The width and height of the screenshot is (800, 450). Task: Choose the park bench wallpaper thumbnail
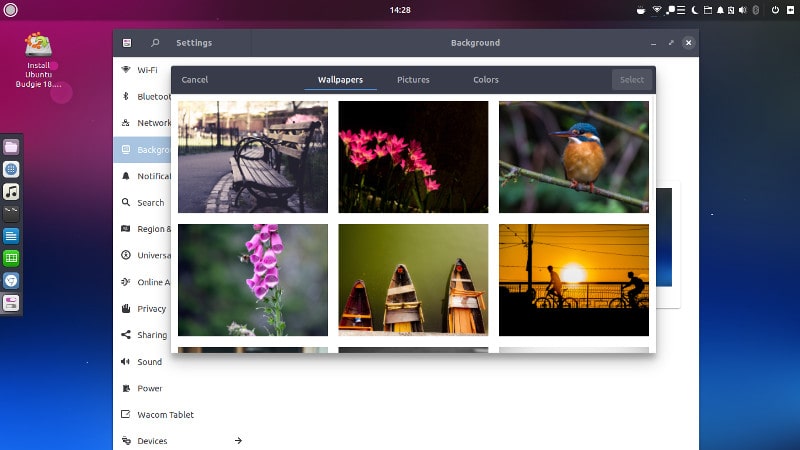click(x=253, y=157)
